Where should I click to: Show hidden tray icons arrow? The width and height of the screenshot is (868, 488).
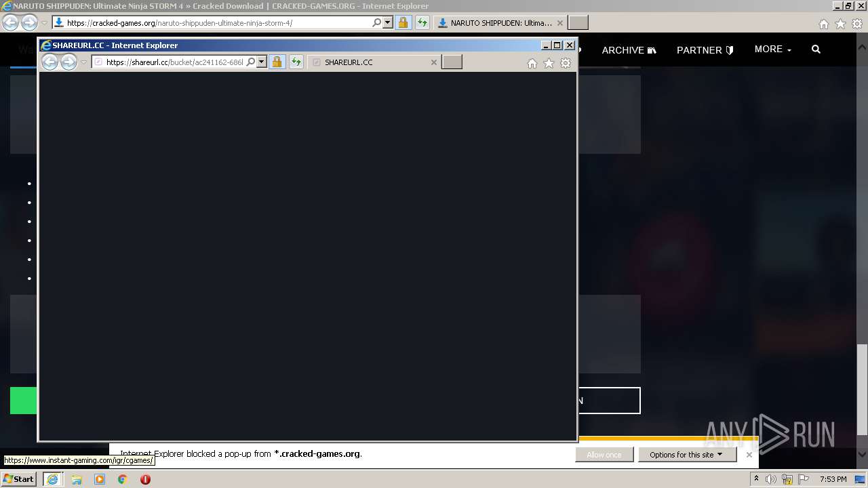[x=756, y=479]
